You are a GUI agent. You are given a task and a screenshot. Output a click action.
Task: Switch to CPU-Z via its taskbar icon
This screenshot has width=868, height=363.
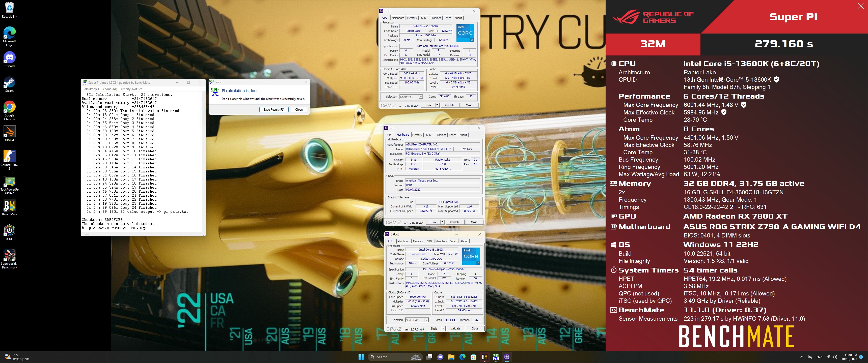507,357
